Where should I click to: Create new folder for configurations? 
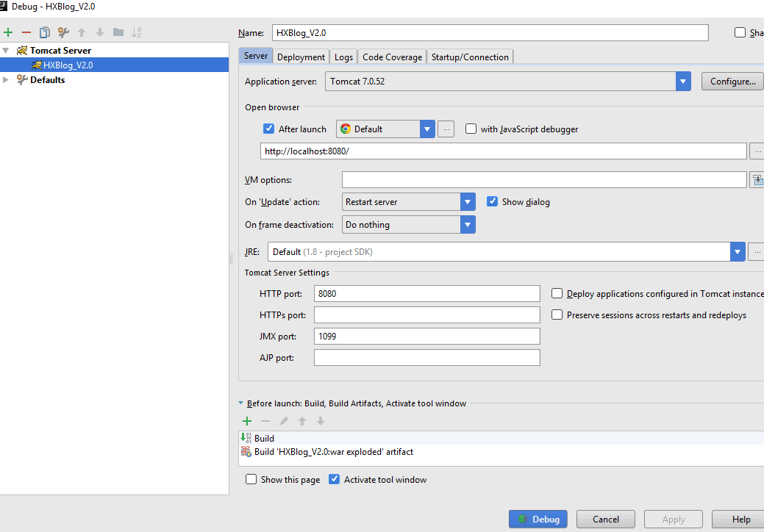pyautogui.click(x=118, y=32)
